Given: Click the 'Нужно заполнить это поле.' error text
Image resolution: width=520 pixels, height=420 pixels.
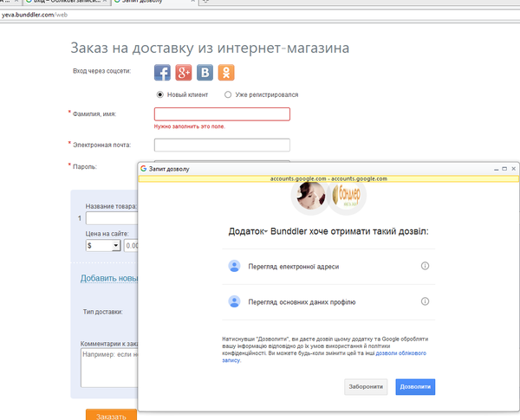Looking at the screenshot, I should click(189, 126).
